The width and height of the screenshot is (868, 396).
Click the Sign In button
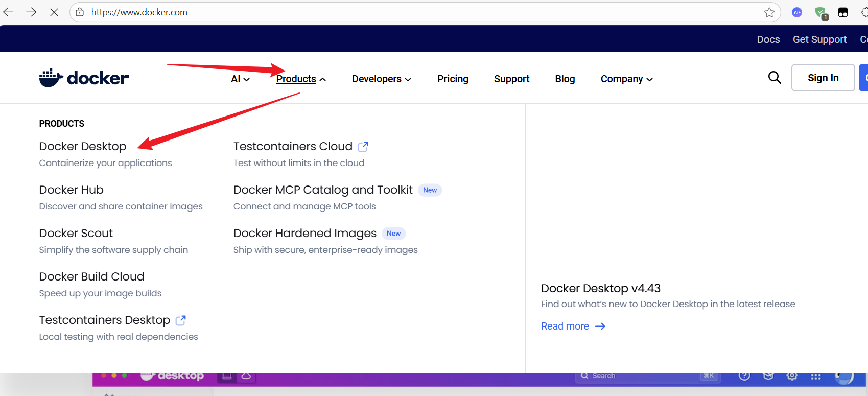coord(823,78)
